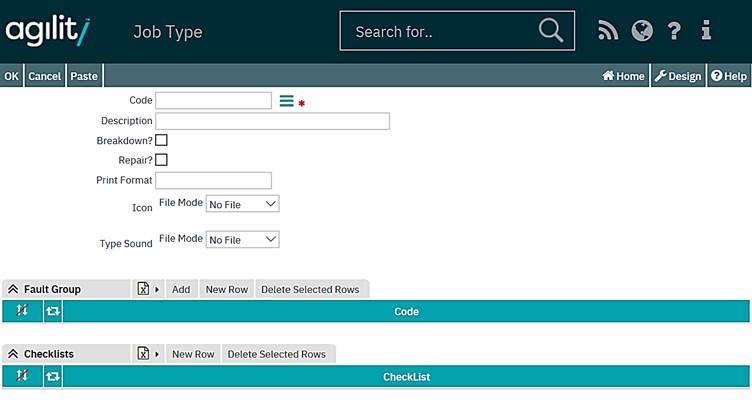Click the Checklists Excel export icon
Image resolution: width=752 pixels, height=400 pixels.
point(144,354)
